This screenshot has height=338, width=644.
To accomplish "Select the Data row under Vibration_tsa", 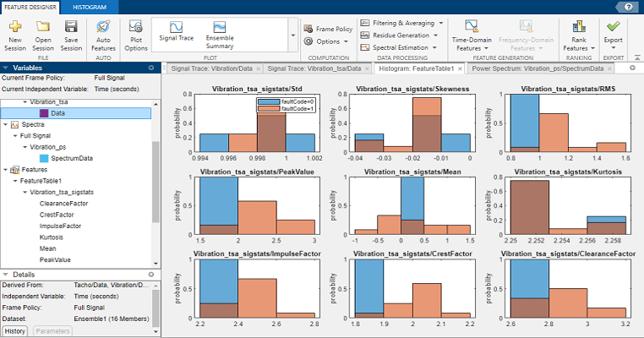I will click(76, 113).
